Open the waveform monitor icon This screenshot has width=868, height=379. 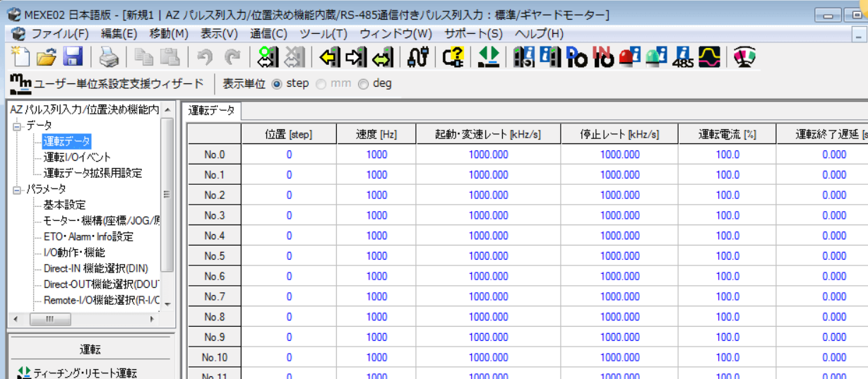coord(710,57)
